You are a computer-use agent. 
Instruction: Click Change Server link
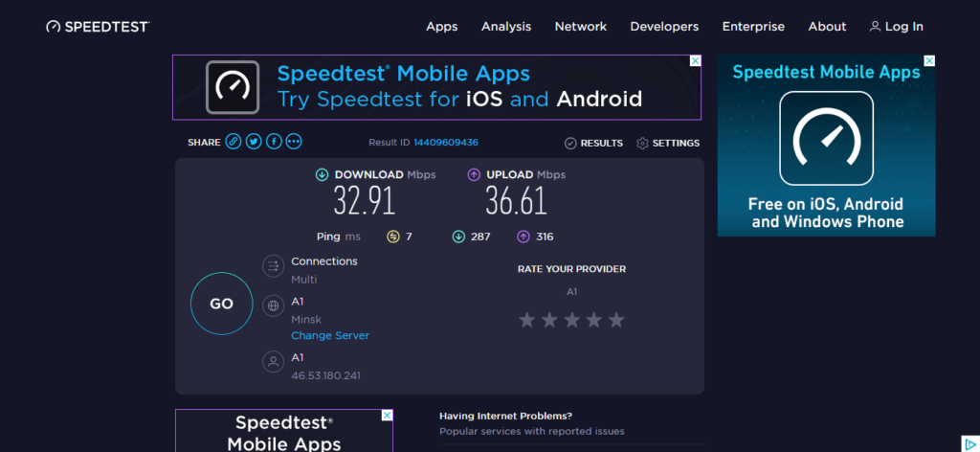coord(330,336)
